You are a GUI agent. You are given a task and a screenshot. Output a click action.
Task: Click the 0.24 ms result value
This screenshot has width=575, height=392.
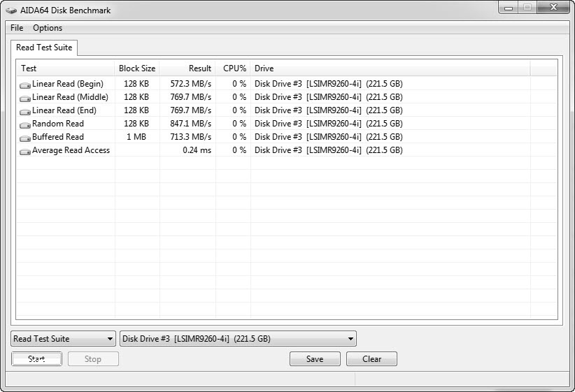[197, 150]
